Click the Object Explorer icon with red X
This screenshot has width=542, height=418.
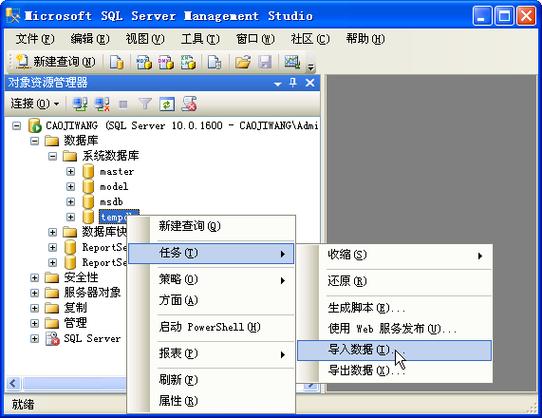coord(189,104)
